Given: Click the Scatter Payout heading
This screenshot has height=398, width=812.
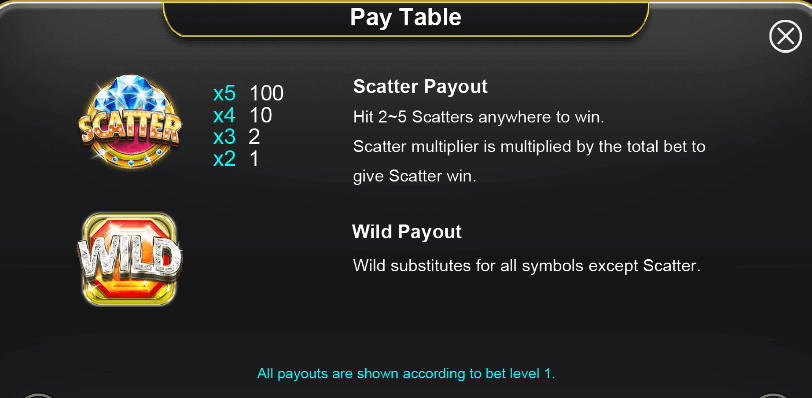Looking at the screenshot, I should click(x=420, y=86).
